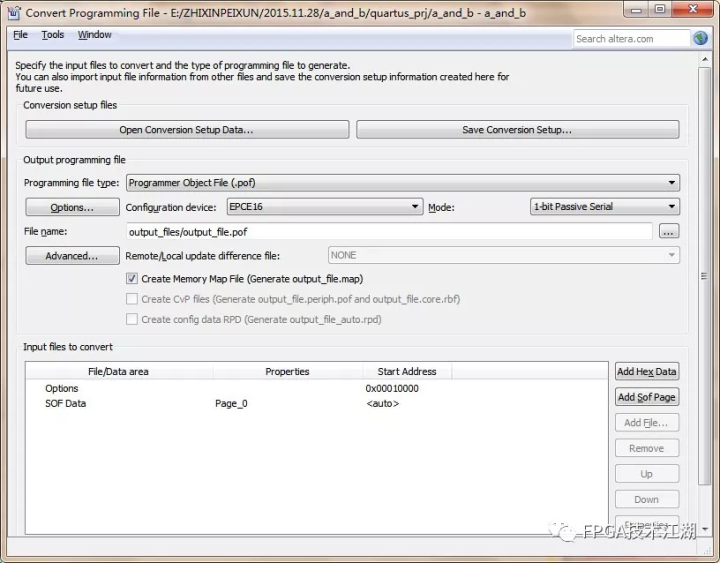Click the Add Hex Data button
720x563 pixels.
click(x=647, y=372)
